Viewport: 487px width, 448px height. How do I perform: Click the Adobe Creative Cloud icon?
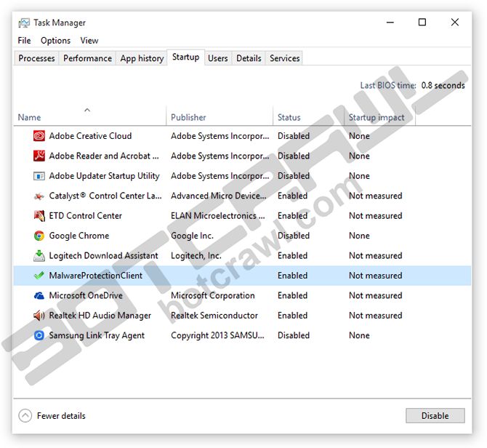[x=39, y=136]
